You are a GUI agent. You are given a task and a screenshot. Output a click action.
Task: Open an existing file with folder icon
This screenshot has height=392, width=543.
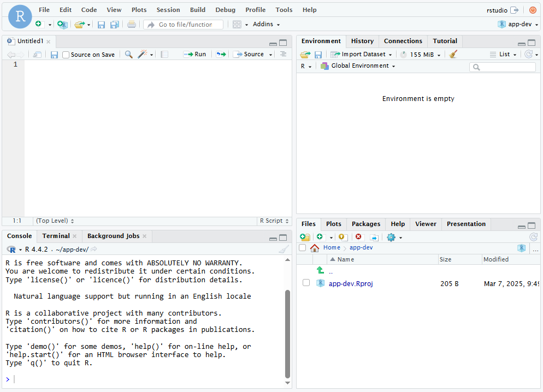pos(79,24)
